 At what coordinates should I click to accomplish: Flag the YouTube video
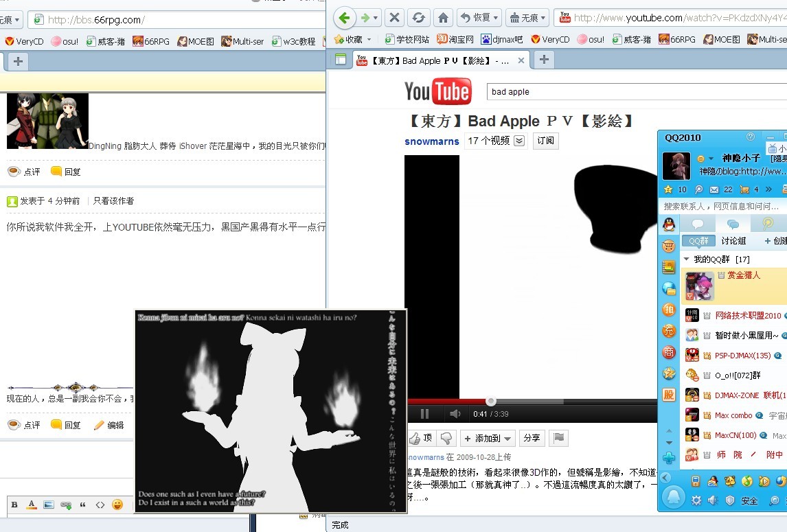click(x=558, y=438)
